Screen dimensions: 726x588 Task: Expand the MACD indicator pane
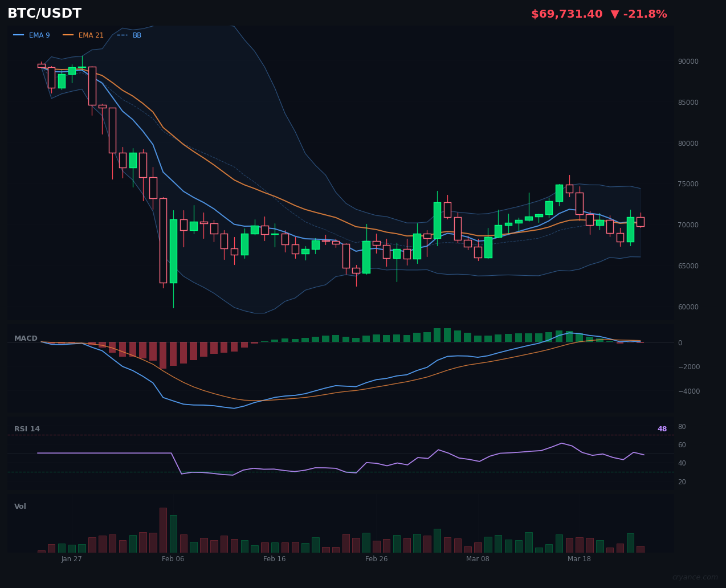pyautogui.click(x=26, y=338)
